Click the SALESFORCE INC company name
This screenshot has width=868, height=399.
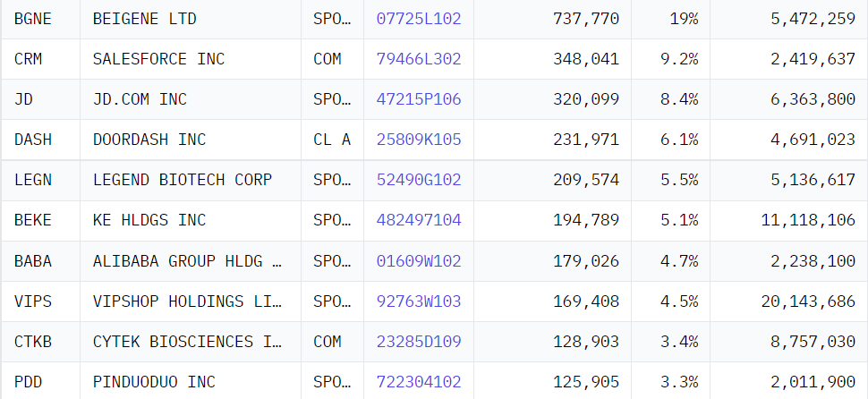click(x=159, y=59)
